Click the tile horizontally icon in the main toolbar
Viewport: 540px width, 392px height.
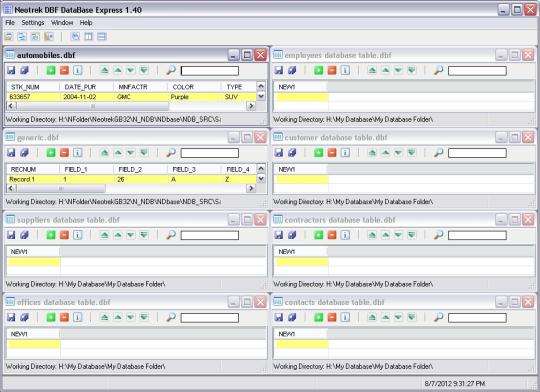pyautogui.click(x=102, y=36)
